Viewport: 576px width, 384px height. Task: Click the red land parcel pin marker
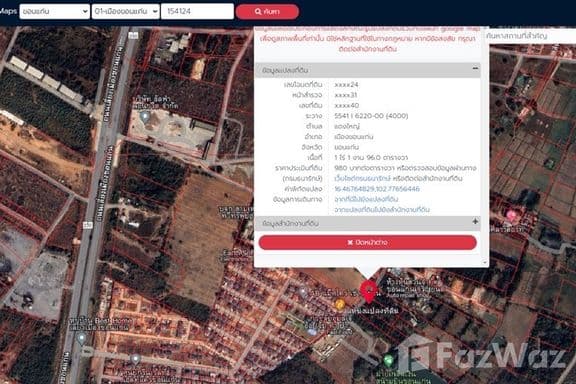[x=368, y=292]
